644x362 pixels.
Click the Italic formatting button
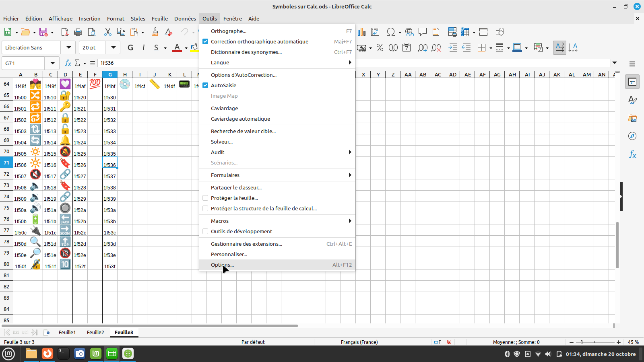143,47
